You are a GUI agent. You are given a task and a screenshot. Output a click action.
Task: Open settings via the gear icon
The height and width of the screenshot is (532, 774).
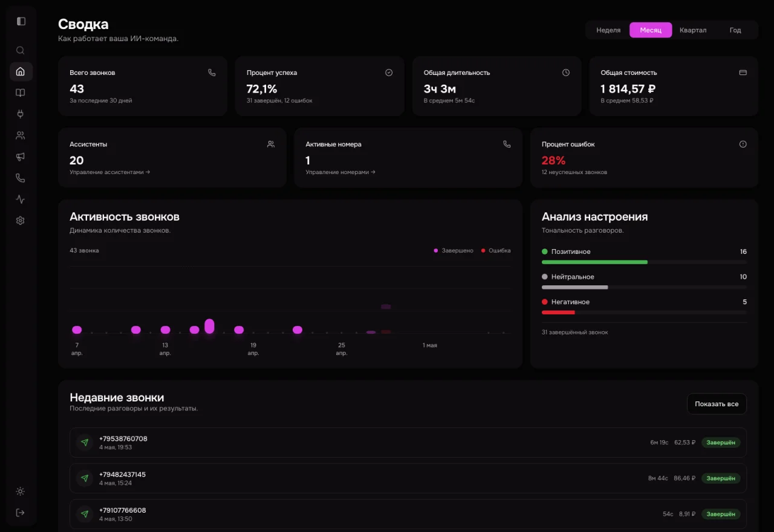pyautogui.click(x=21, y=221)
